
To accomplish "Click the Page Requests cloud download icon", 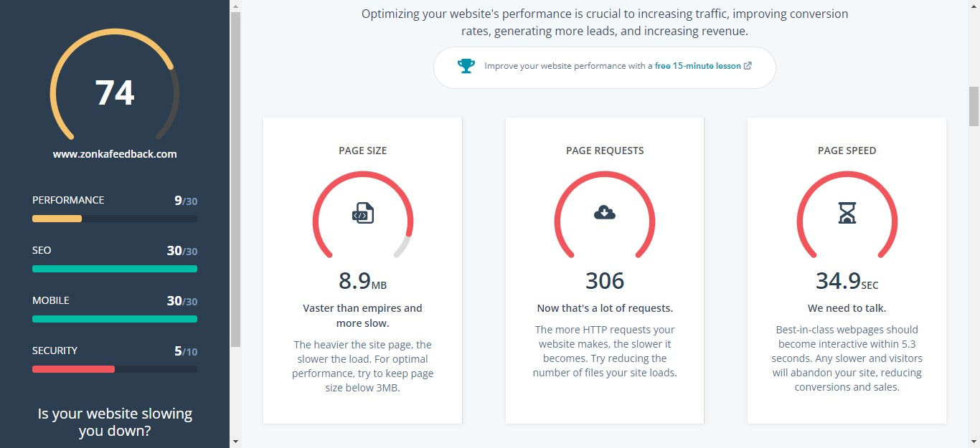I will pos(605,212).
